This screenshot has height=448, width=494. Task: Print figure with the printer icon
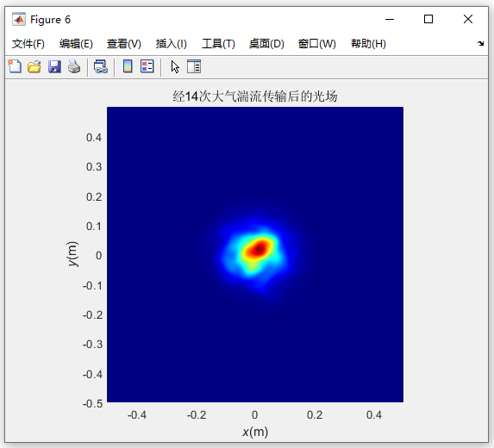(74, 66)
